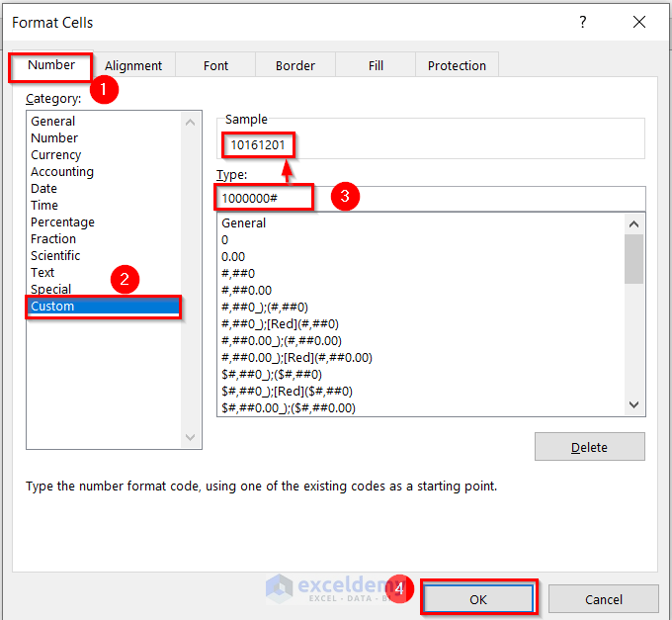The image size is (672, 620).
Task: Click the format list scroll down arrow
Action: coord(633,404)
